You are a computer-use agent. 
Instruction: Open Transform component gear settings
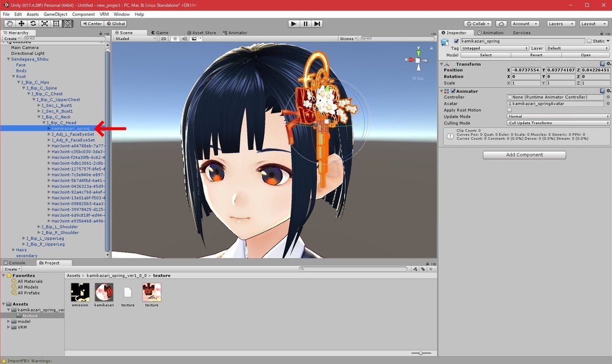608,64
